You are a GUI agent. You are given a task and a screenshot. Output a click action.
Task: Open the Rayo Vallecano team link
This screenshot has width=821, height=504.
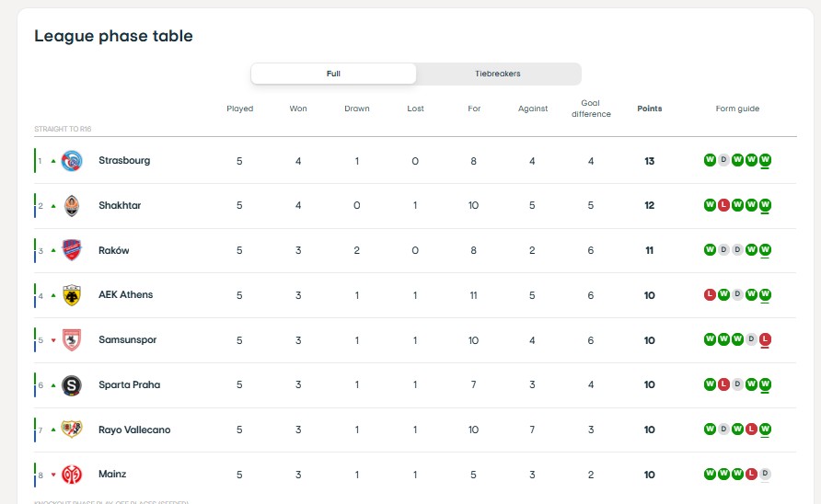134,430
